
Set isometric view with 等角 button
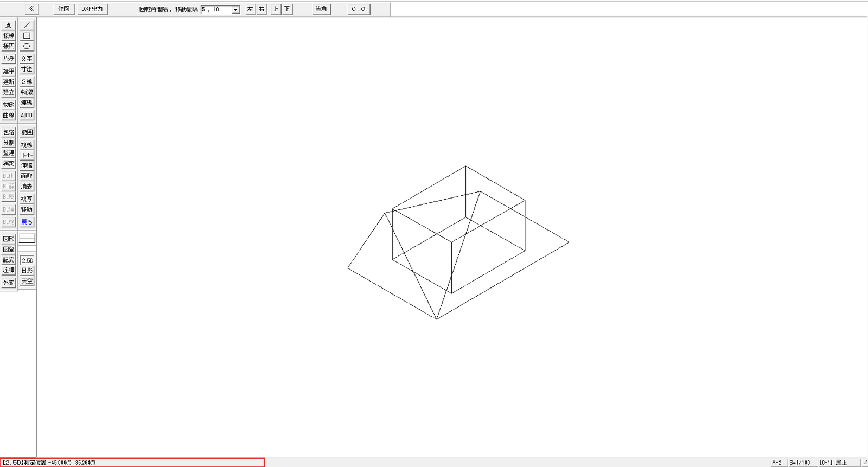tap(321, 9)
